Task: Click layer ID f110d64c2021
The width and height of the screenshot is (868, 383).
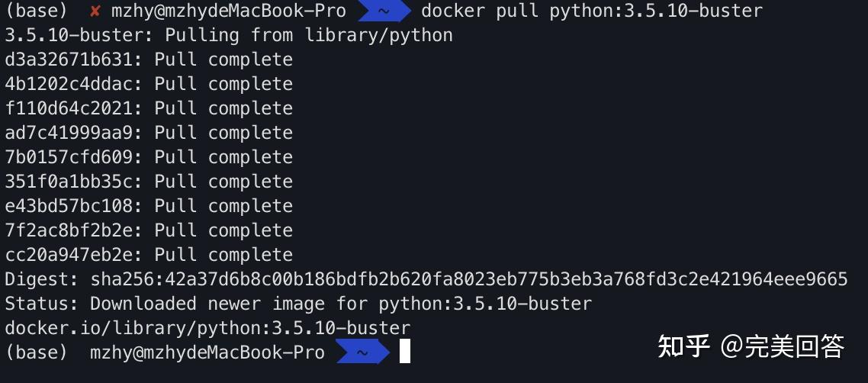Action: pyautogui.click(x=69, y=108)
